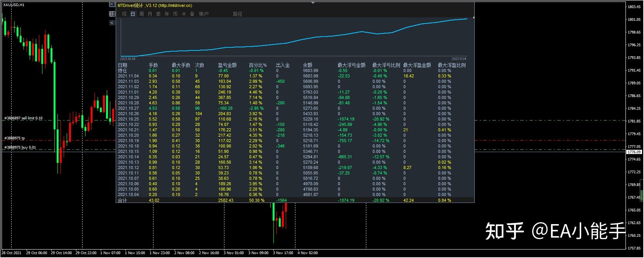Click the 最大手数 column header

click(181, 65)
